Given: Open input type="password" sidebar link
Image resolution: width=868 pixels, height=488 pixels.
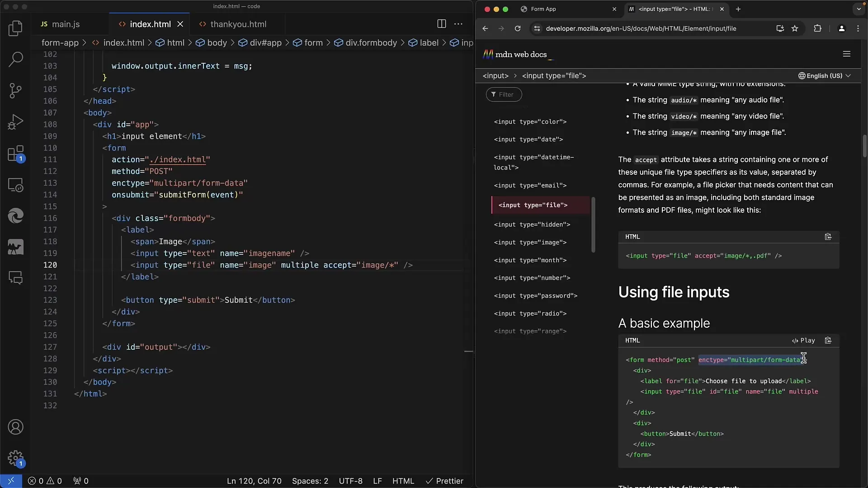Looking at the screenshot, I should point(536,296).
